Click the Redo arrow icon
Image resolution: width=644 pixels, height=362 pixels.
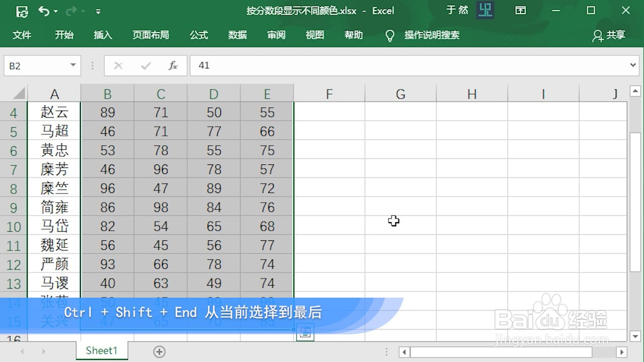coord(70,11)
